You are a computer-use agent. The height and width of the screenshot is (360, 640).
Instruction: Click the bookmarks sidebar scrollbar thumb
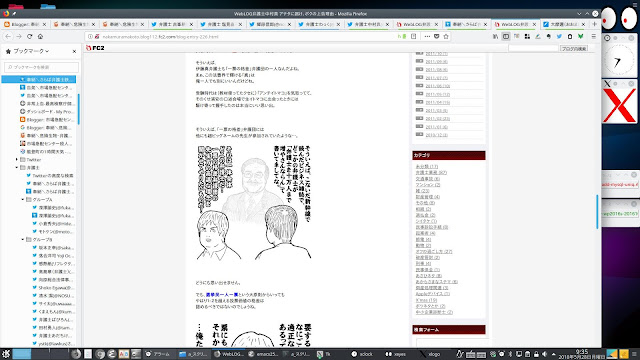pyautogui.click(x=78, y=109)
